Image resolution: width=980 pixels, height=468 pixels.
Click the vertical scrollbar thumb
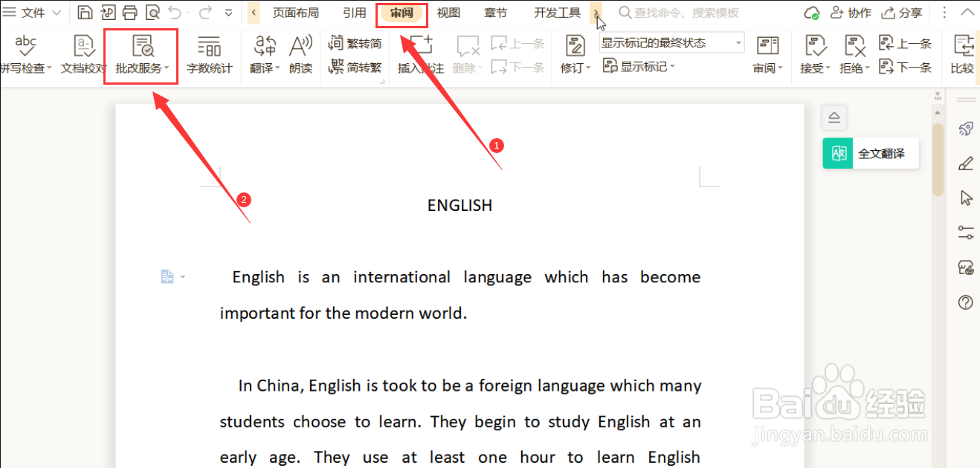pos(938,158)
